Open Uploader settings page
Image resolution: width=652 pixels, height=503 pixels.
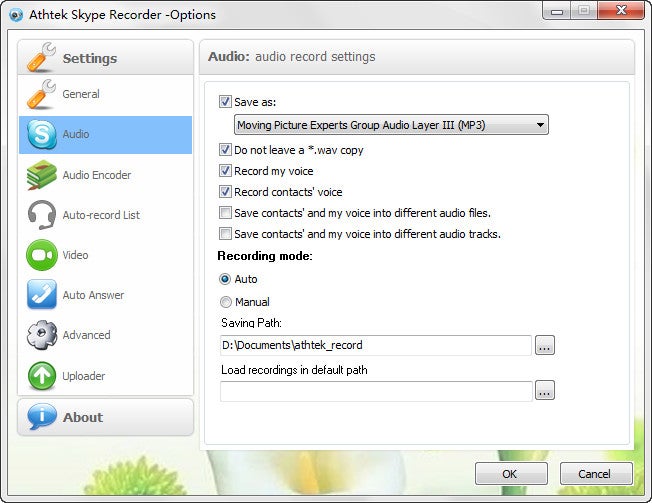[x=105, y=376]
